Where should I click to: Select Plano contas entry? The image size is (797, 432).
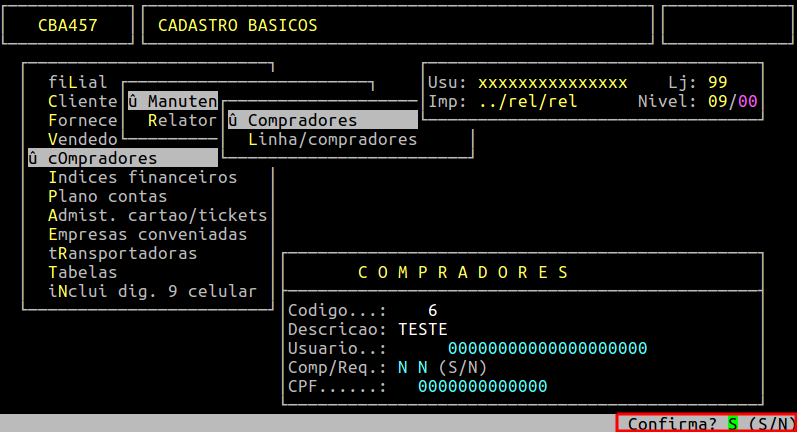[108, 196]
